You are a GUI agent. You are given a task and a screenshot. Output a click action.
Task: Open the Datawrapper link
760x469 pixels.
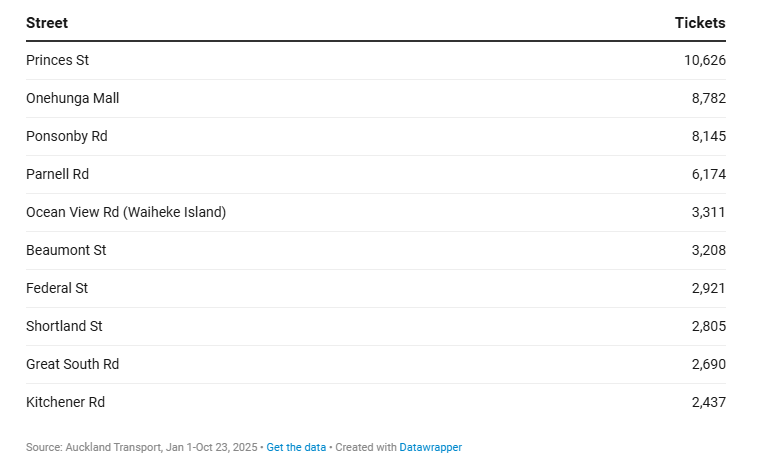point(430,447)
